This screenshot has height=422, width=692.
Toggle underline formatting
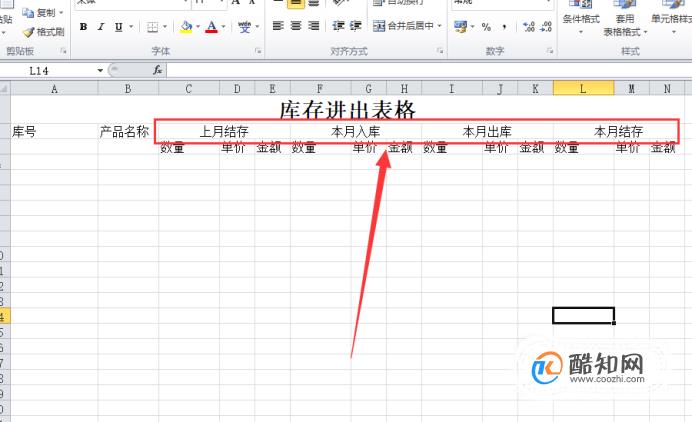pos(118,27)
